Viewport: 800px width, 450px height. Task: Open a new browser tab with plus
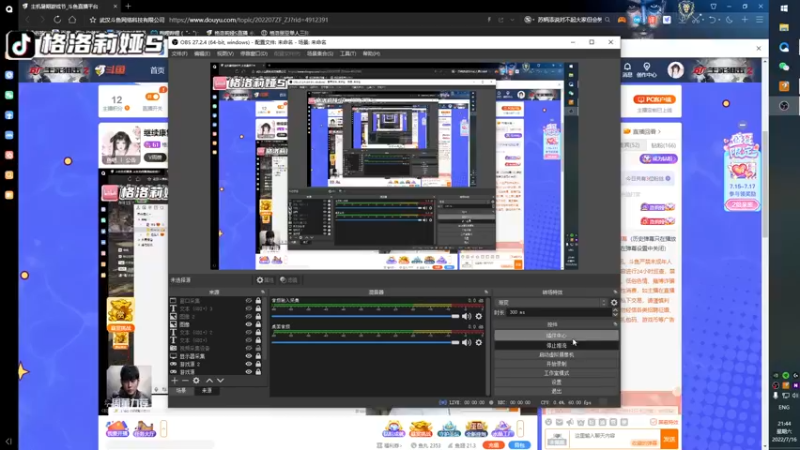coord(128,6)
